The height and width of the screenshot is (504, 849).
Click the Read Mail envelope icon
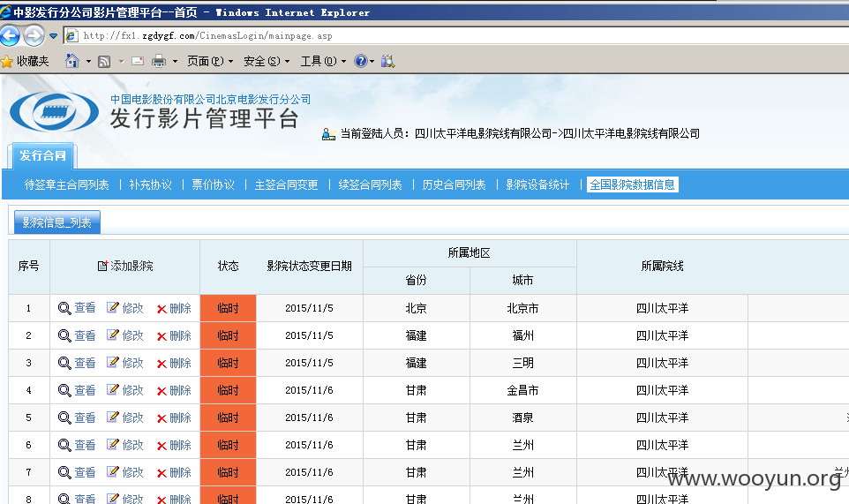(138, 61)
